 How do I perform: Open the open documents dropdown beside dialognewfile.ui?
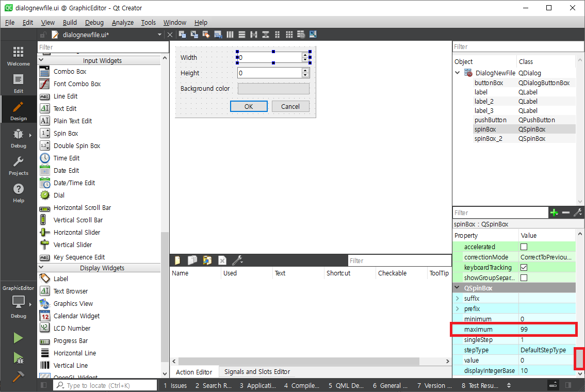pyautogui.click(x=160, y=35)
